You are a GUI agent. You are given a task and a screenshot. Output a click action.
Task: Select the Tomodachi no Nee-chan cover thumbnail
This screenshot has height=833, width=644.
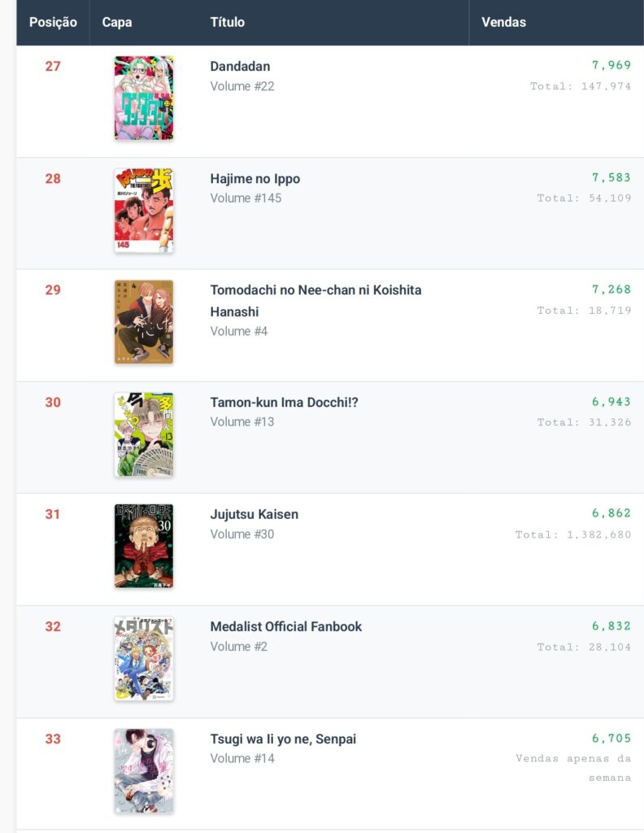(x=144, y=322)
